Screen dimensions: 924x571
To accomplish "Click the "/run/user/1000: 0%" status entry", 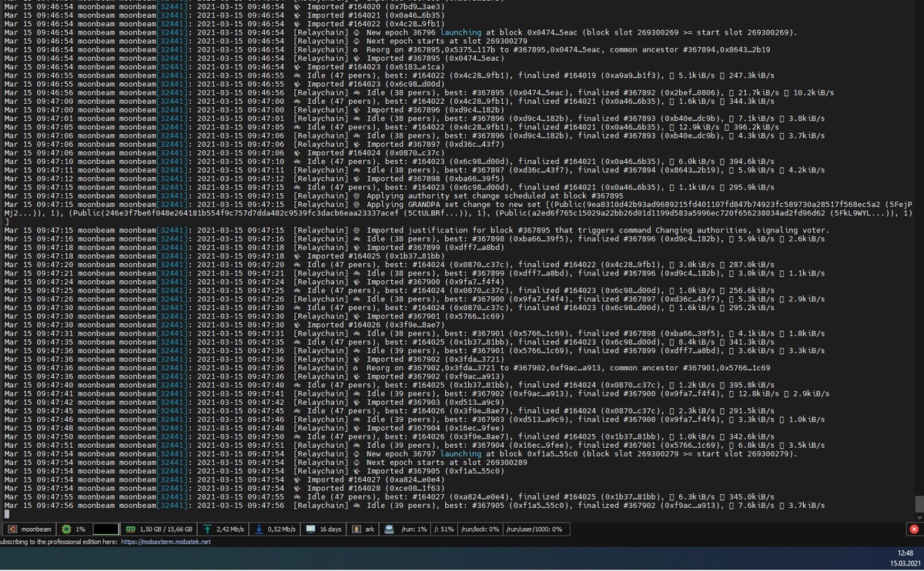I will pos(534,529).
